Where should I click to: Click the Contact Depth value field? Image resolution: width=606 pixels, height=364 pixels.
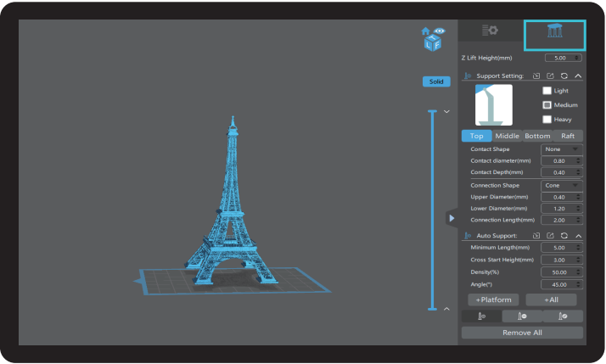click(562, 172)
